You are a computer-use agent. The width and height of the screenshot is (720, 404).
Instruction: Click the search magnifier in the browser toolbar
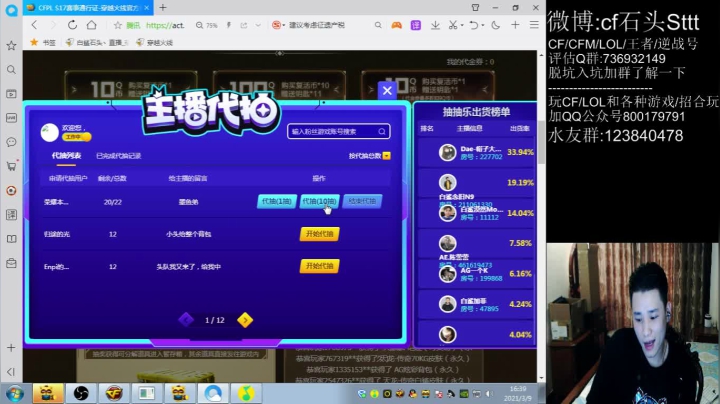point(377,25)
